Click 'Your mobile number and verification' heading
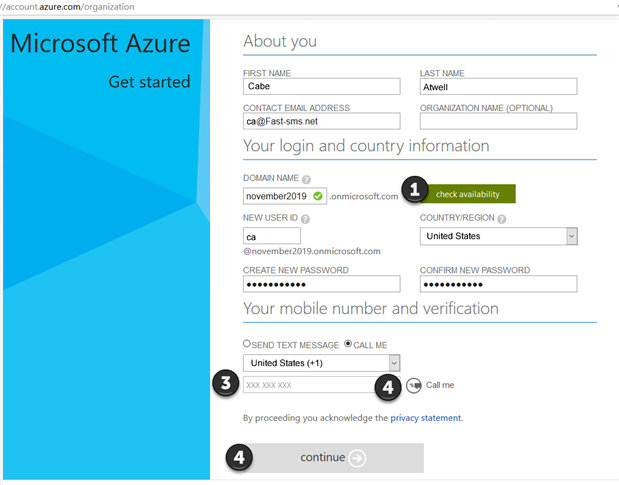Image resolution: width=619 pixels, height=485 pixels. (x=371, y=309)
